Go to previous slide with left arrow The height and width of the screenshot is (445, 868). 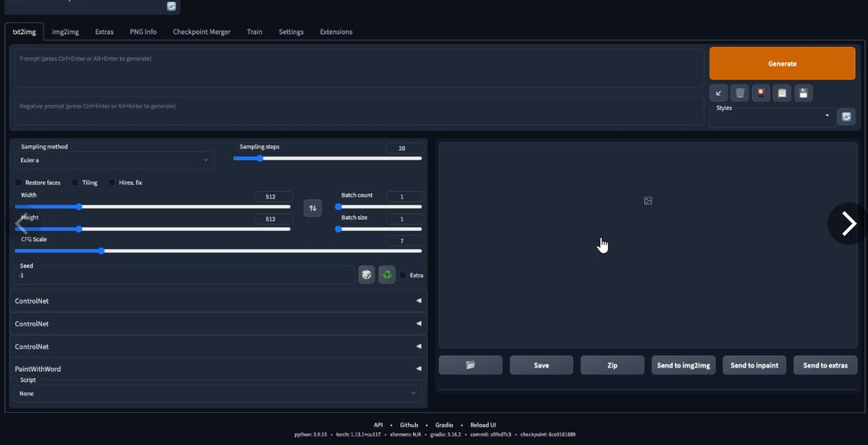21,224
